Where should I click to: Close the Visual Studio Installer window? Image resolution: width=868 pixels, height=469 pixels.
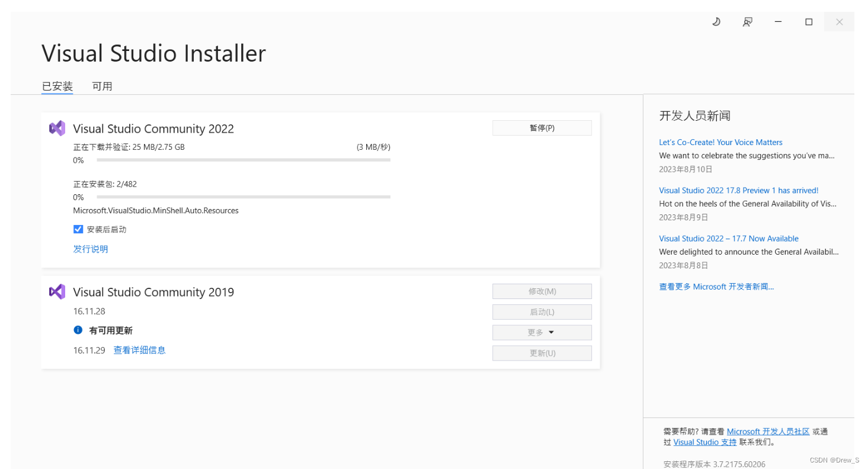click(x=840, y=22)
